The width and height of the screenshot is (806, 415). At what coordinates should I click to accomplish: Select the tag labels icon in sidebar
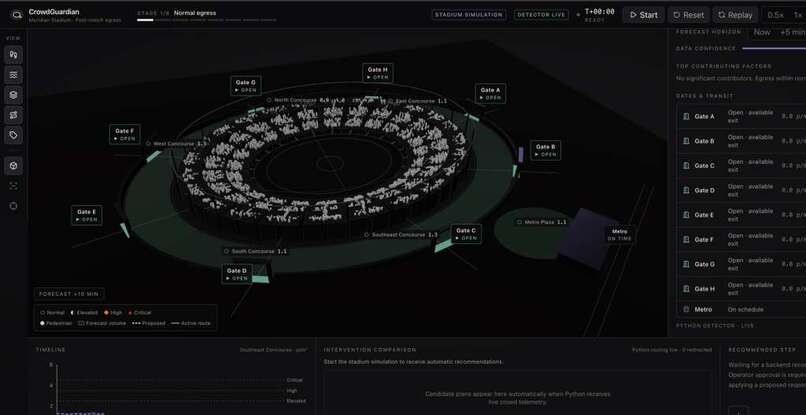(13, 135)
